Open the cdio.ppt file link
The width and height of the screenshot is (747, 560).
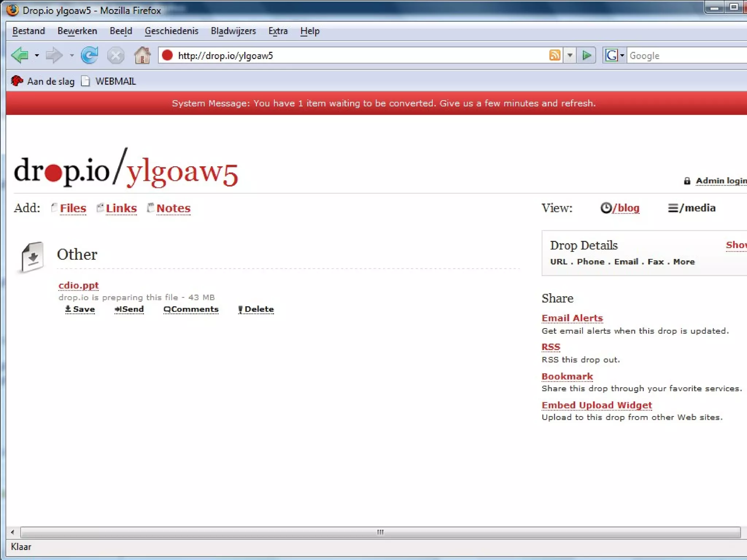(78, 285)
